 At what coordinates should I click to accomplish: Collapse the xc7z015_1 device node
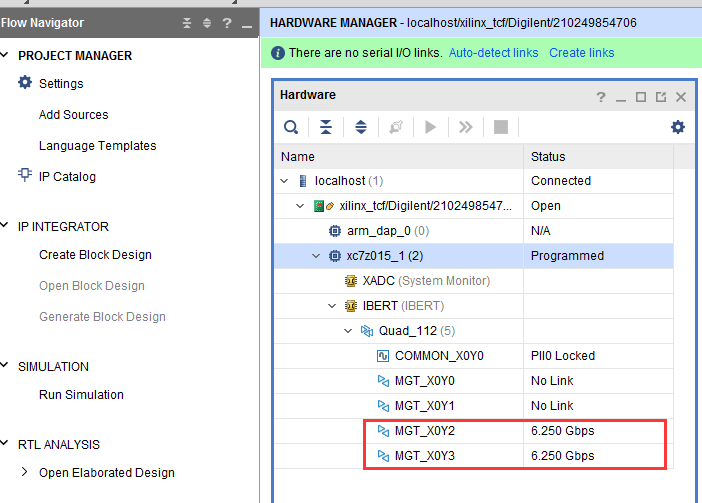tap(316, 256)
